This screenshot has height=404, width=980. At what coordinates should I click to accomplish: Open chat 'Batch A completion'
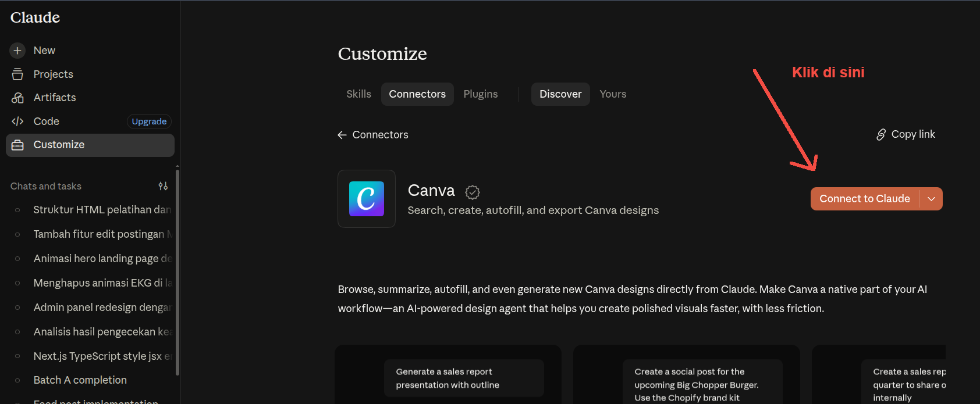[90, 380]
